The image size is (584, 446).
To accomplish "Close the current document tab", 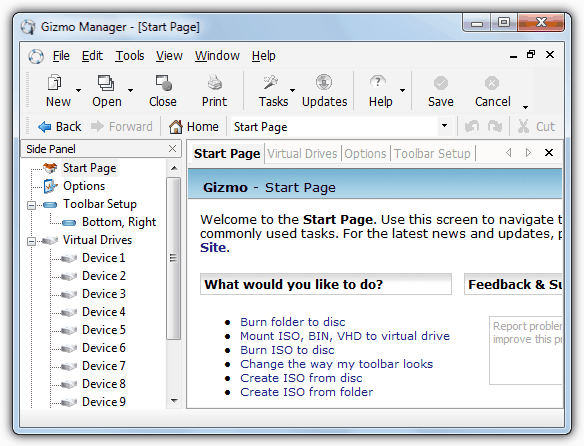I will click(x=549, y=153).
